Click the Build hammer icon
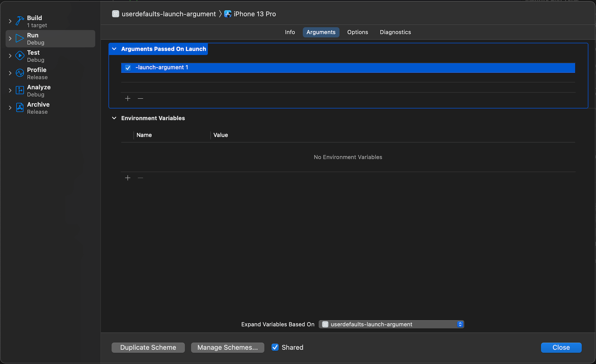The width and height of the screenshot is (596, 364). point(20,21)
